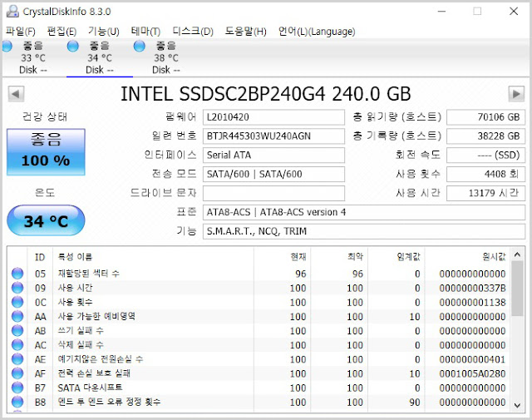This screenshot has height=420, width=532.
Task: Click the standard field ATA8-ACS version 4
Action: click(364, 212)
